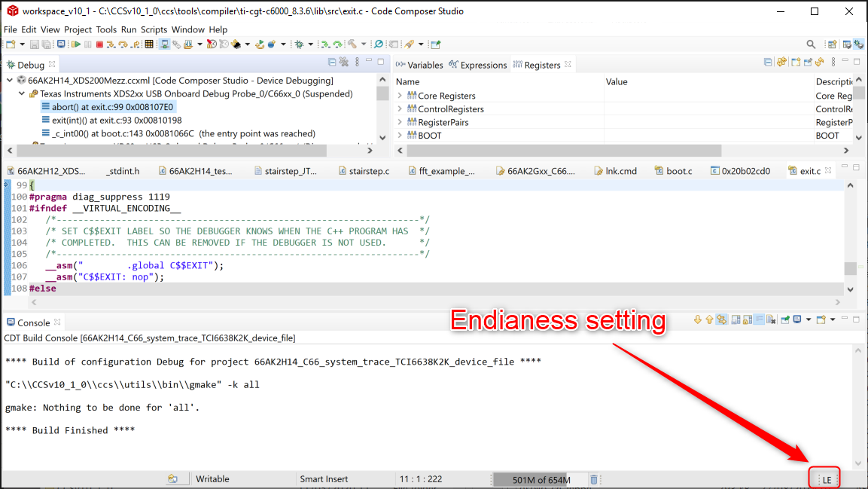Open the Project menu
The width and height of the screenshot is (868, 489).
coord(78,29)
